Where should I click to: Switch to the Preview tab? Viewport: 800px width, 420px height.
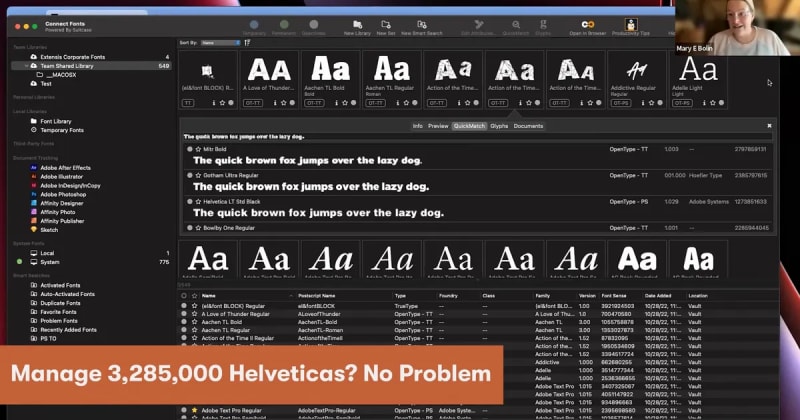438,126
